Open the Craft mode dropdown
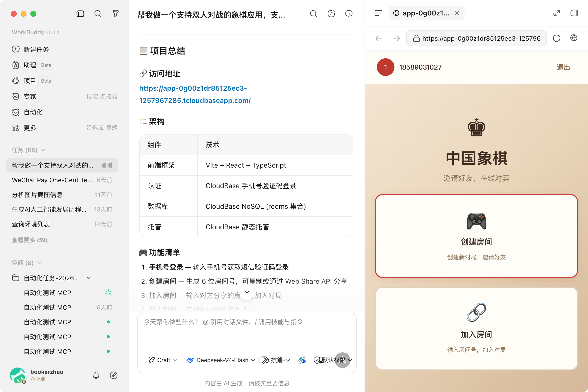The image size is (588, 392). pos(163,360)
